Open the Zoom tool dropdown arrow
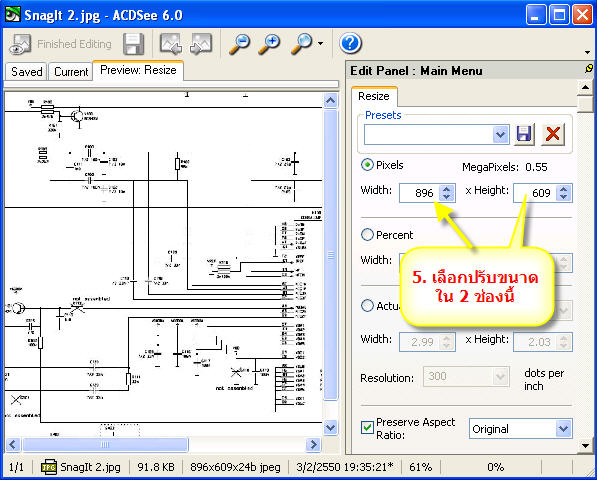Screen dimensions: 597x480 (x=321, y=44)
